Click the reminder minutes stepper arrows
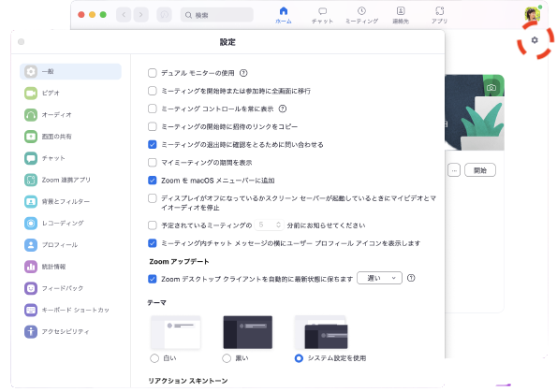Viewport: 557px width, 392px height. (278, 225)
